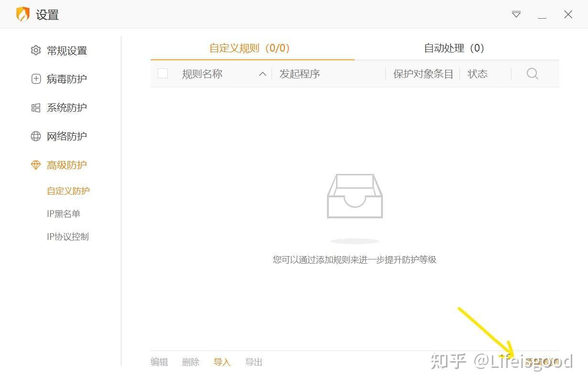This screenshot has width=588, height=387.
Task: Open 网络防护 network protection section
Action: click(67, 137)
